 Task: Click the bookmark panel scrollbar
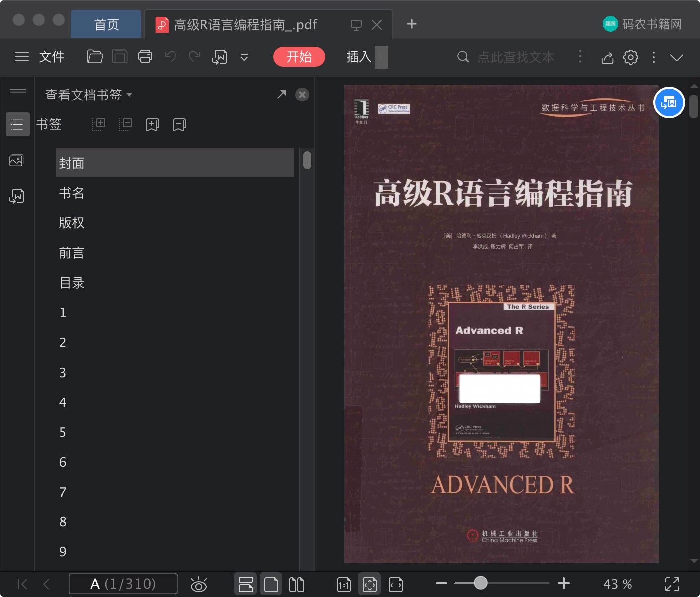[x=307, y=160]
